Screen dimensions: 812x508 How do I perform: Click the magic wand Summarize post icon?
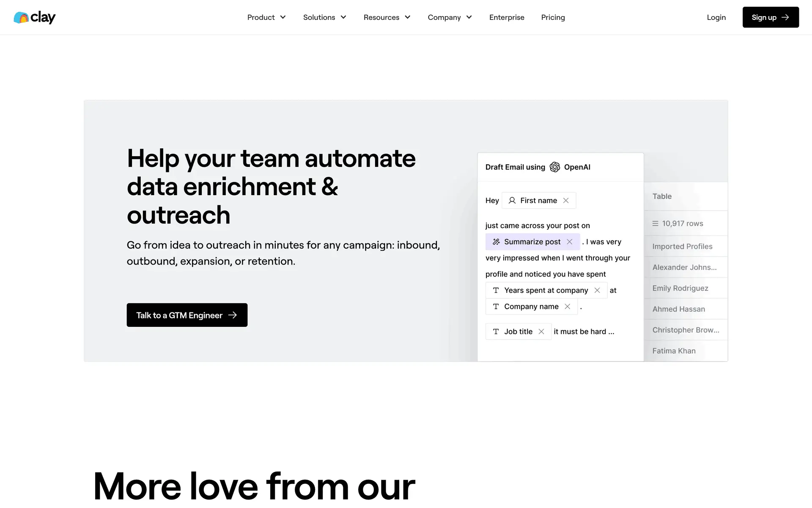coord(496,242)
